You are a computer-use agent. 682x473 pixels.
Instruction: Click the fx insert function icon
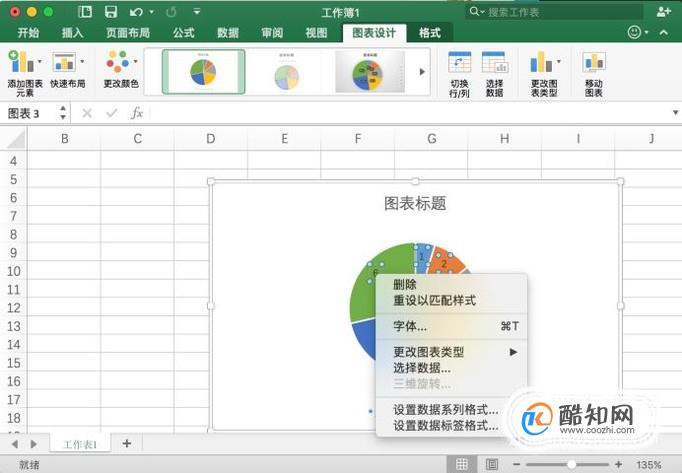click(x=137, y=113)
